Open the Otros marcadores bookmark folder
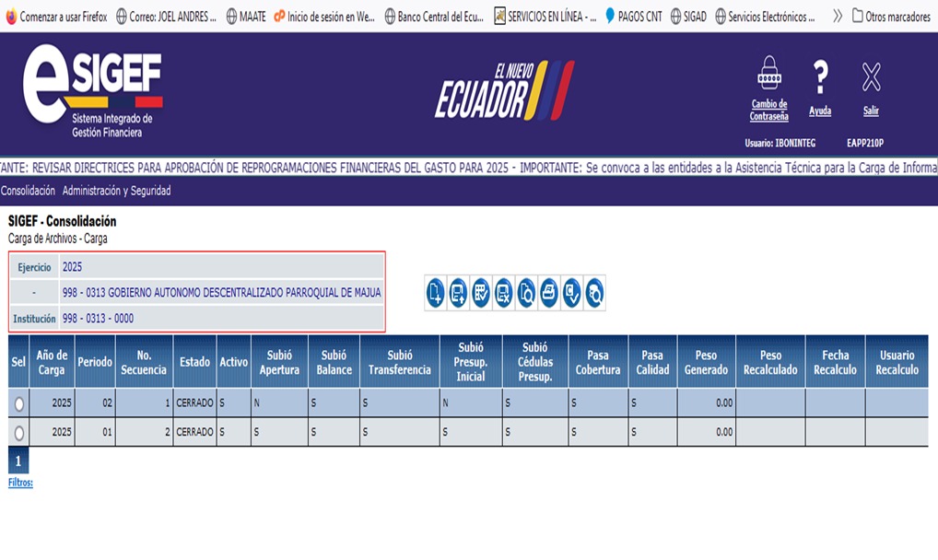Screen dimensions: 938x560 [x=891, y=16]
